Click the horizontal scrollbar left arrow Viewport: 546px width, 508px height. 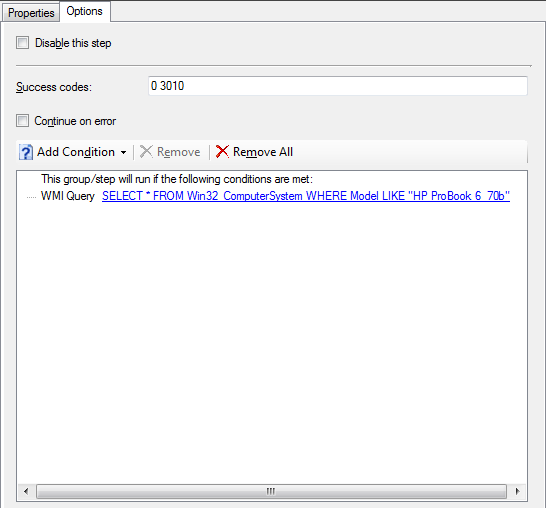click(26, 491)
